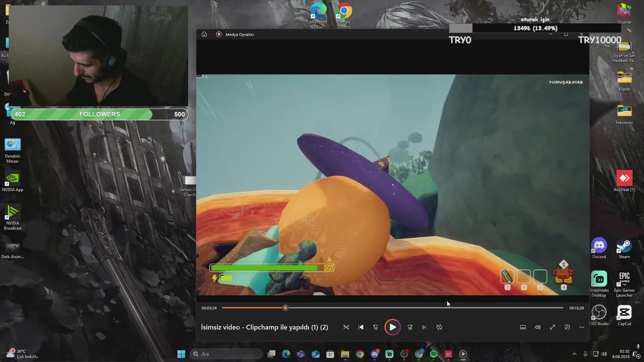Open Edge from the taskbar

tap(286, 354)
